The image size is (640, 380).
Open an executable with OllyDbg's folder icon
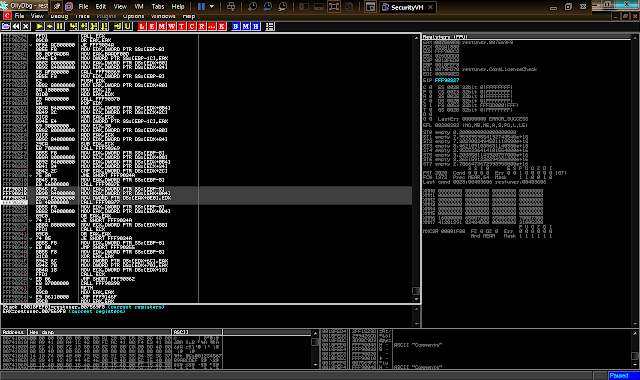tap(6, 26)
